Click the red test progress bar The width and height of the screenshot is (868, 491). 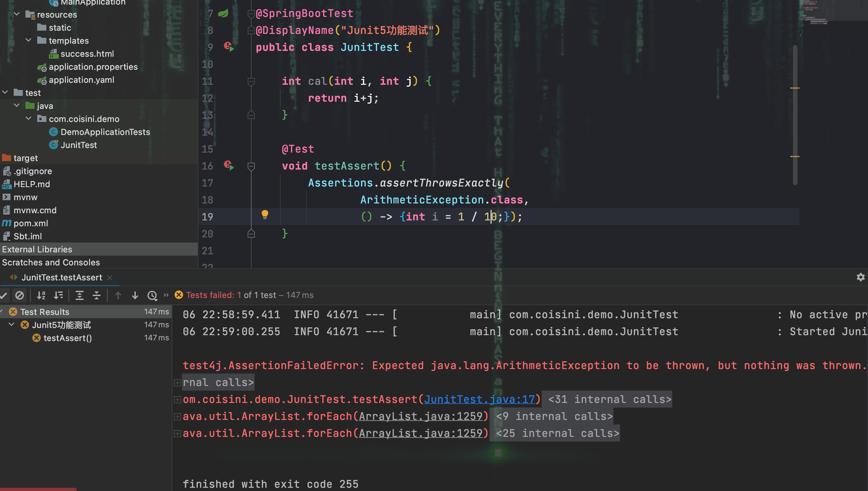tap(38, 489)
